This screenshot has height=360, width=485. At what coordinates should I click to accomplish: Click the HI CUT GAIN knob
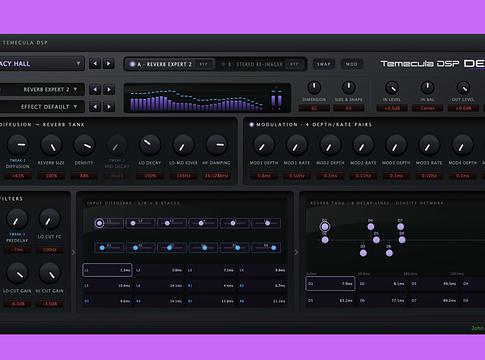(50, 273)
